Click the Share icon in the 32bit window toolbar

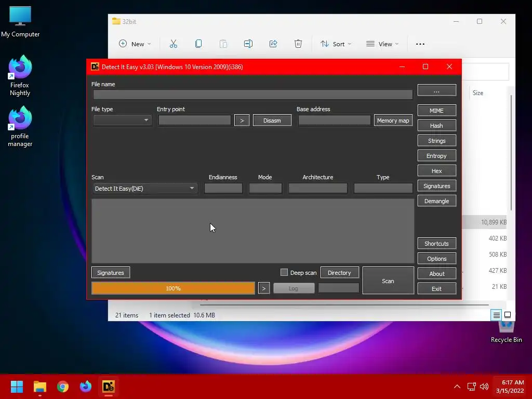(x=273, y=44)
